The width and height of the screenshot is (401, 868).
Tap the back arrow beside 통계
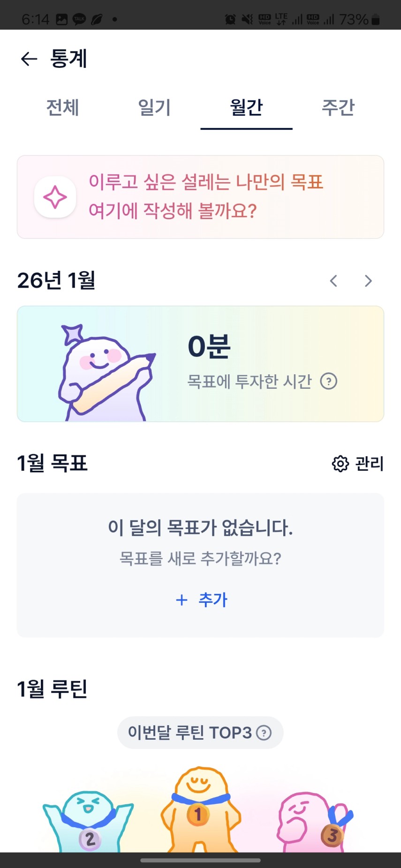point(29,59)
